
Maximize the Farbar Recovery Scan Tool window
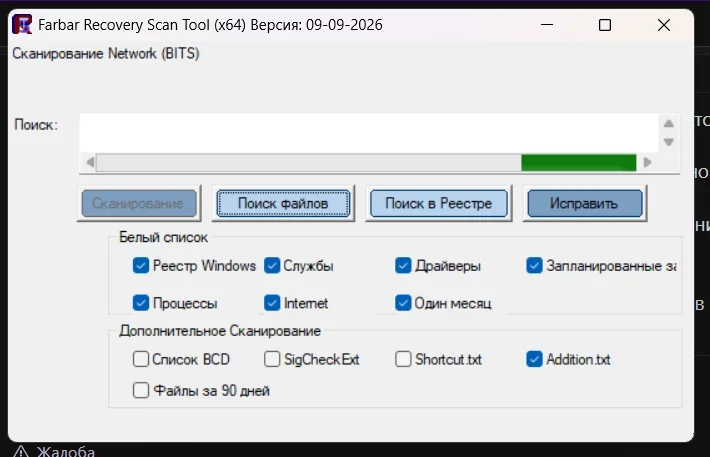[605, 24]
